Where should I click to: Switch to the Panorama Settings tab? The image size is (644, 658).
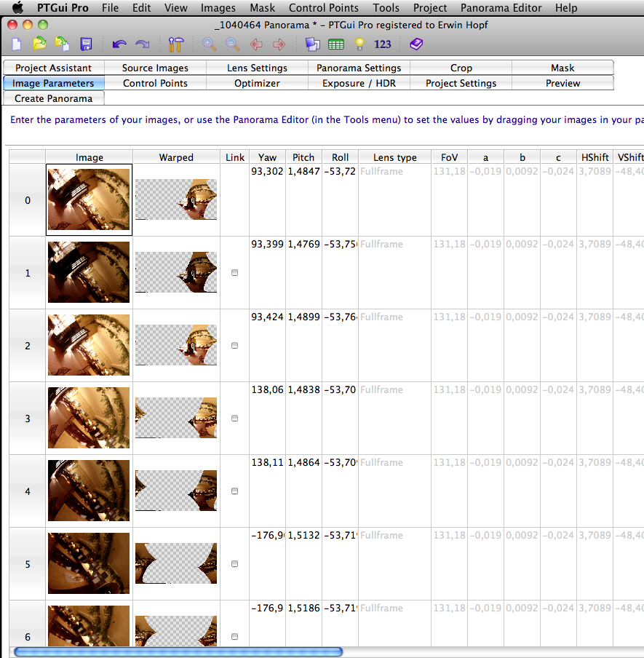point(359,68)
